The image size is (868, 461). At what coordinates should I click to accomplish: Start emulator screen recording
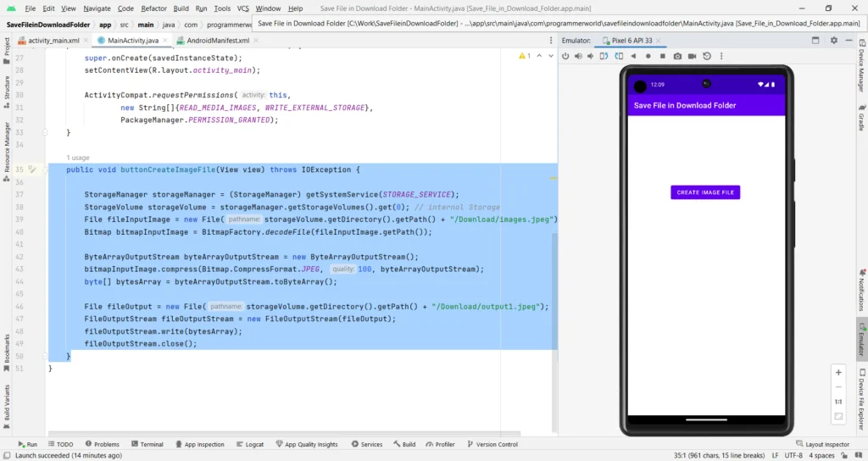click(x=692, y=56)
